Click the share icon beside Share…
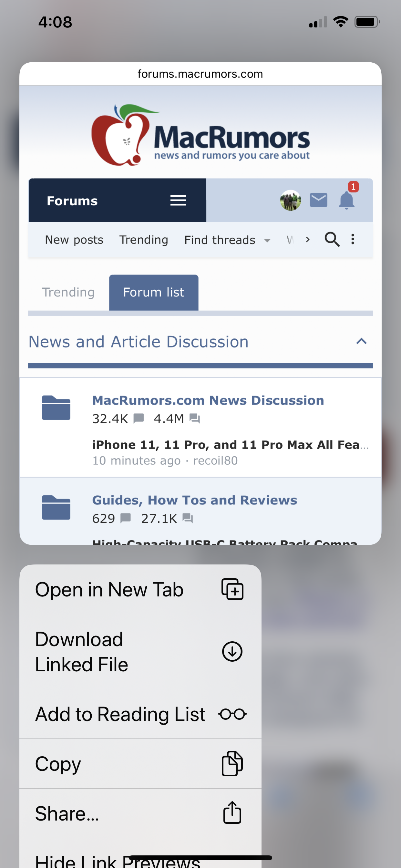Image resolution: width=401 pixels, height=868 pixels. 232,813
